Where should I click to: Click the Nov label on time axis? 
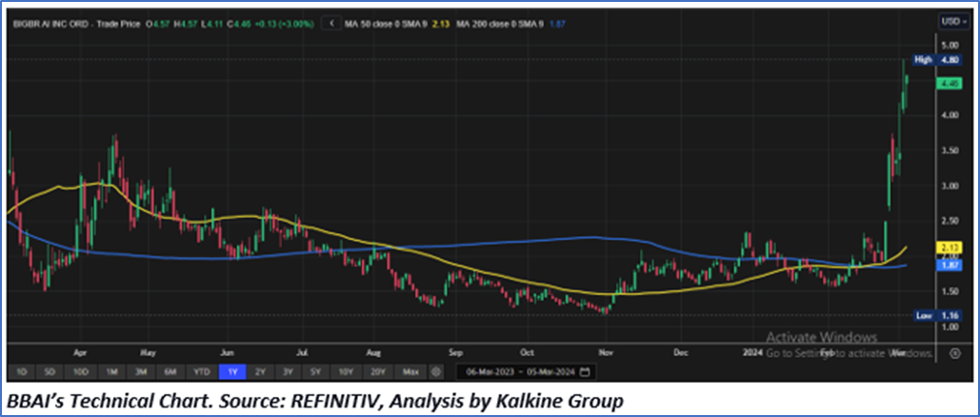605,352
